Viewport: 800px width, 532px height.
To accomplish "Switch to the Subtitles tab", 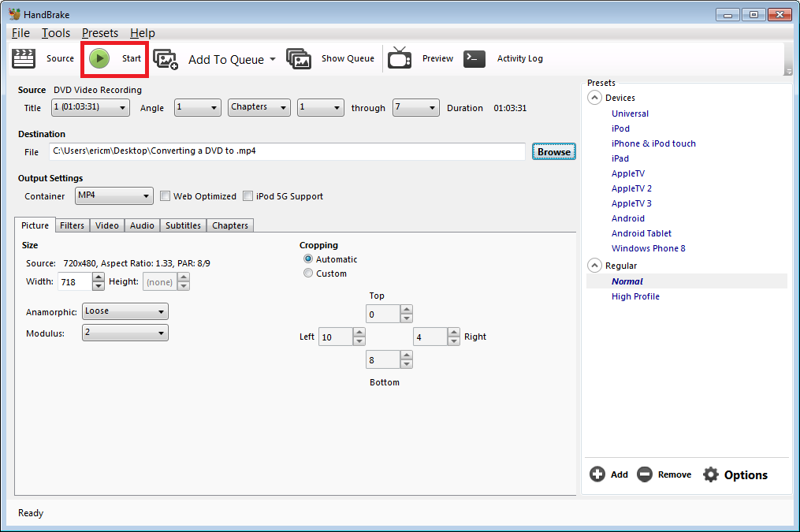I will (183, 225).
